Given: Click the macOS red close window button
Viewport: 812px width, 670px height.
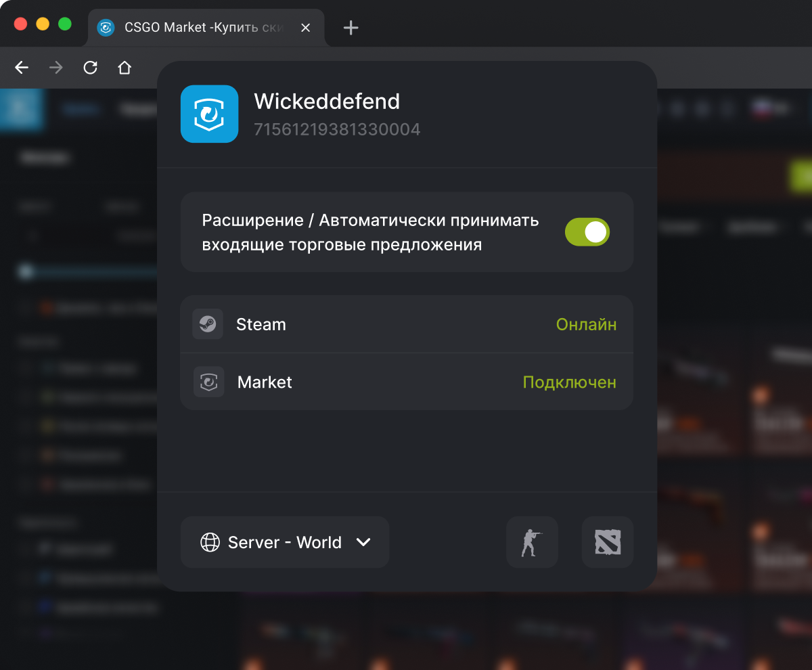Looking at the screenshot, I should tap(20, 24).
